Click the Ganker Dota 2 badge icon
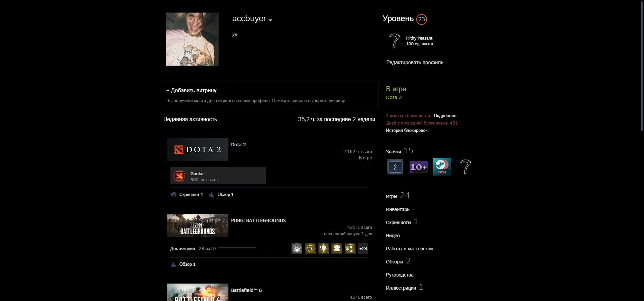Image resolution: width=644 pixels, height=301 pixels. coord(179,176)
